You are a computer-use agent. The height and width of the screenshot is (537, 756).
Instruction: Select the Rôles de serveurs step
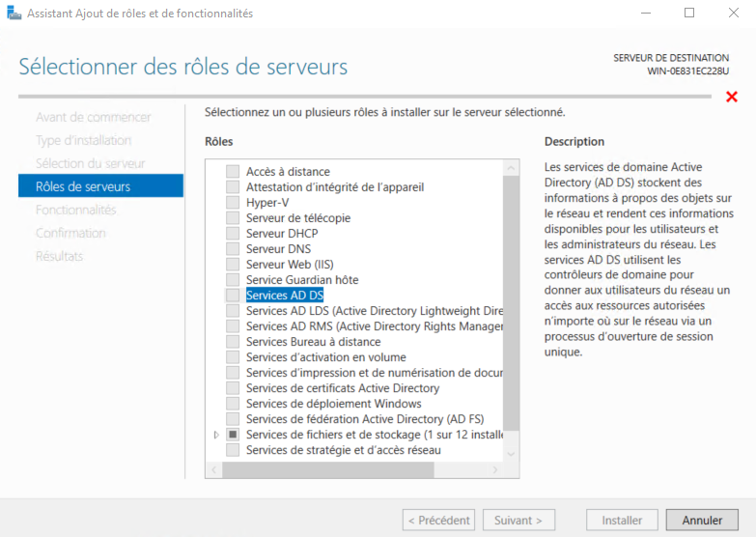click(100, 185)
